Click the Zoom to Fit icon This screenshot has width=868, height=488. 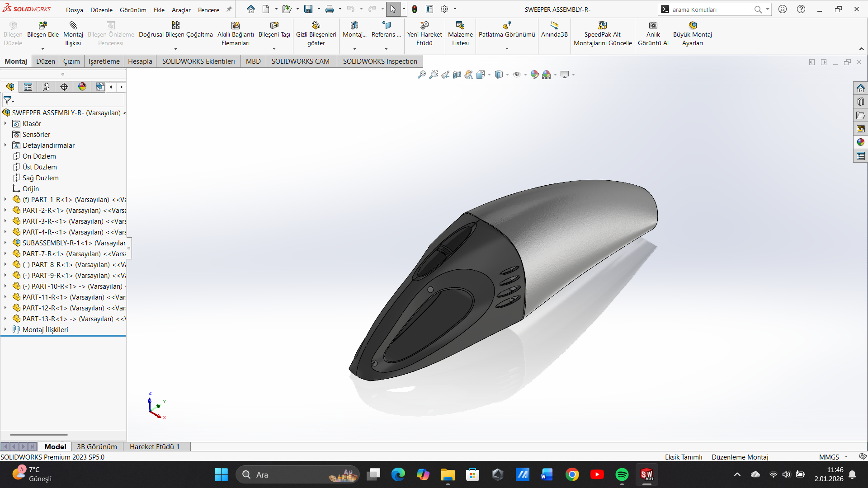[x=421, y=75]
